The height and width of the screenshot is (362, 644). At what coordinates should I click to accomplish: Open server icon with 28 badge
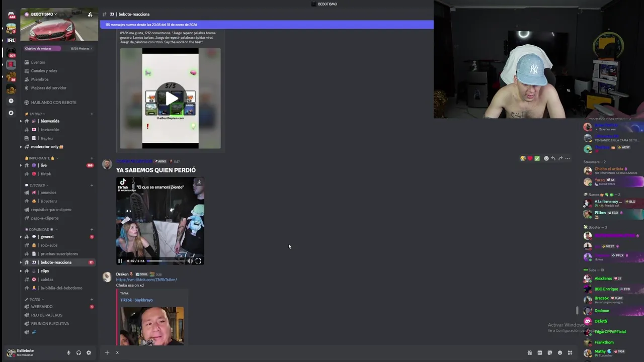point(11,77)
